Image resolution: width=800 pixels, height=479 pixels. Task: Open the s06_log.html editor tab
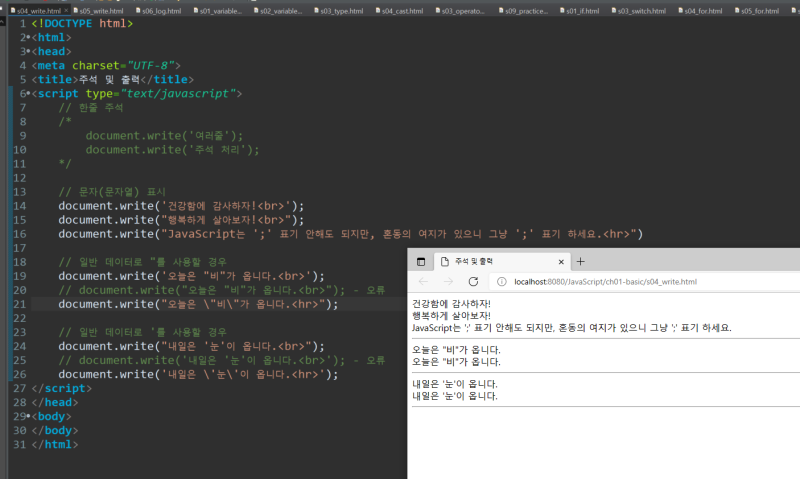159,11
